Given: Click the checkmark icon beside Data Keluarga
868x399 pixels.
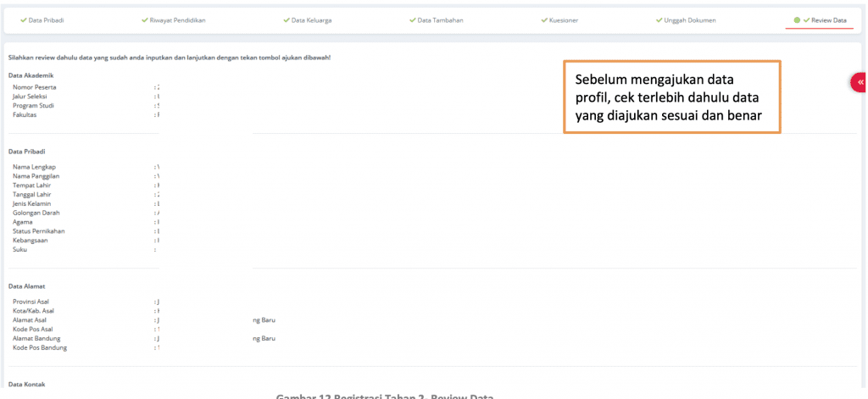Looking at the screenshot, I should pyautogui.click(x=286, y=19).
